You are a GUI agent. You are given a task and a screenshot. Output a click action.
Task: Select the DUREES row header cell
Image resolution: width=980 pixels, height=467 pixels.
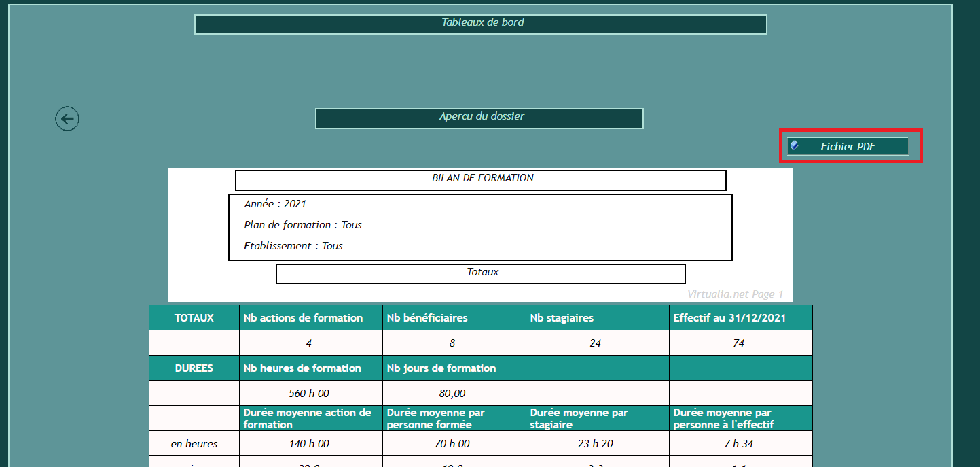(194, 368)
